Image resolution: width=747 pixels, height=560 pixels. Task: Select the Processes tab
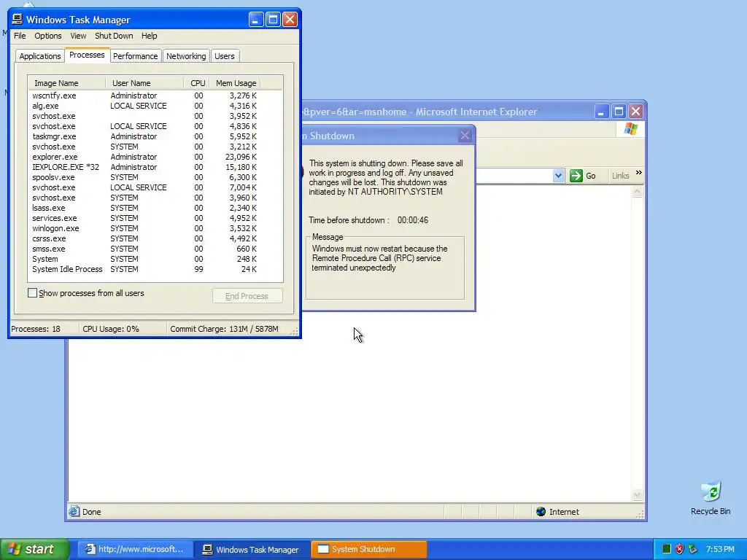(x=87, y=55)
